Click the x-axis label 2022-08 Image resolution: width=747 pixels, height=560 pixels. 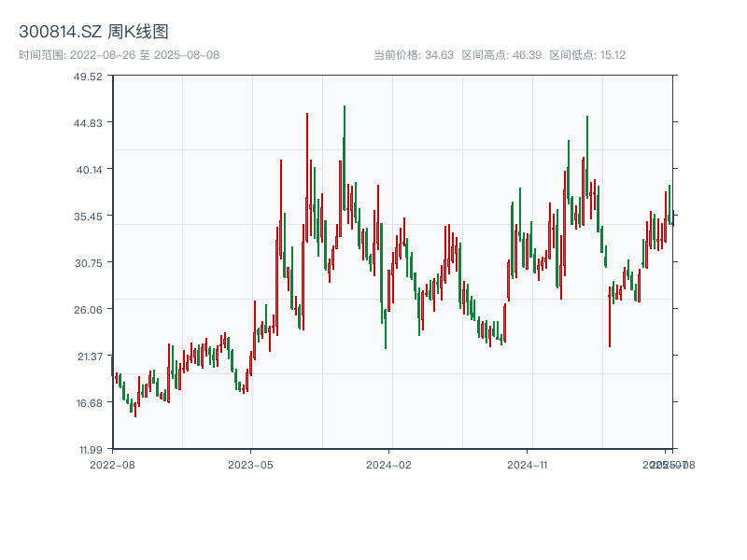point(112,465)
